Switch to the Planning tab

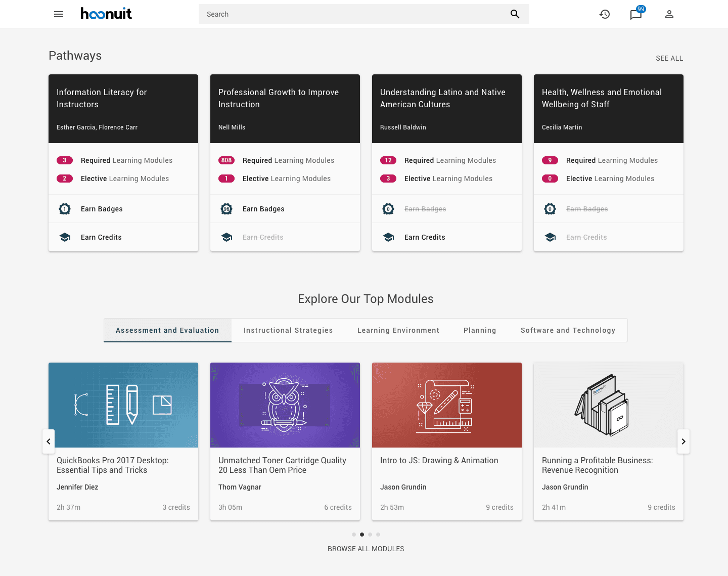[x=480, y=330]
